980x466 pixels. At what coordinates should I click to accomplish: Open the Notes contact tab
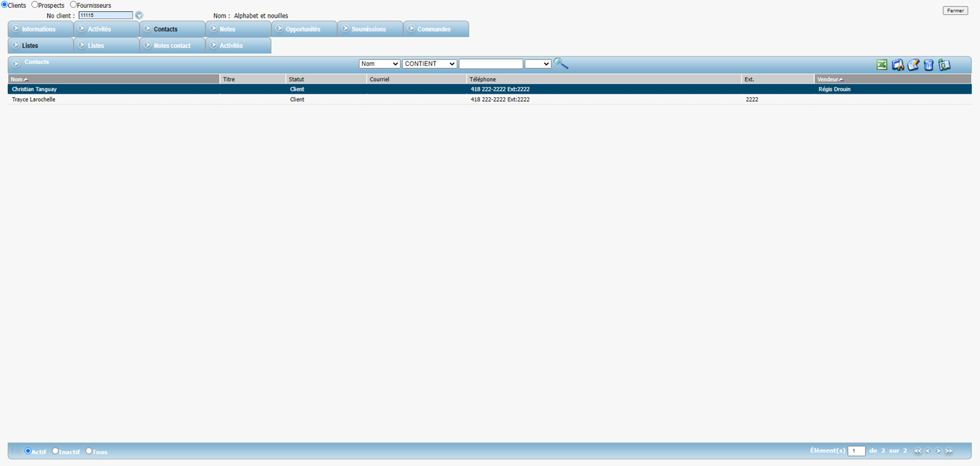coord(172,45)
